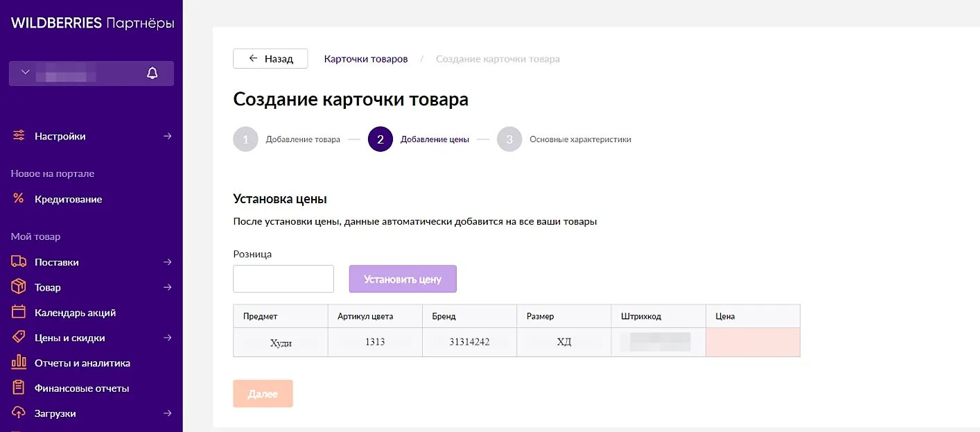Viewport: 980px width, 432px height.
Task: Open the Карточки товаров breadcrumb link
Action: 366,59
